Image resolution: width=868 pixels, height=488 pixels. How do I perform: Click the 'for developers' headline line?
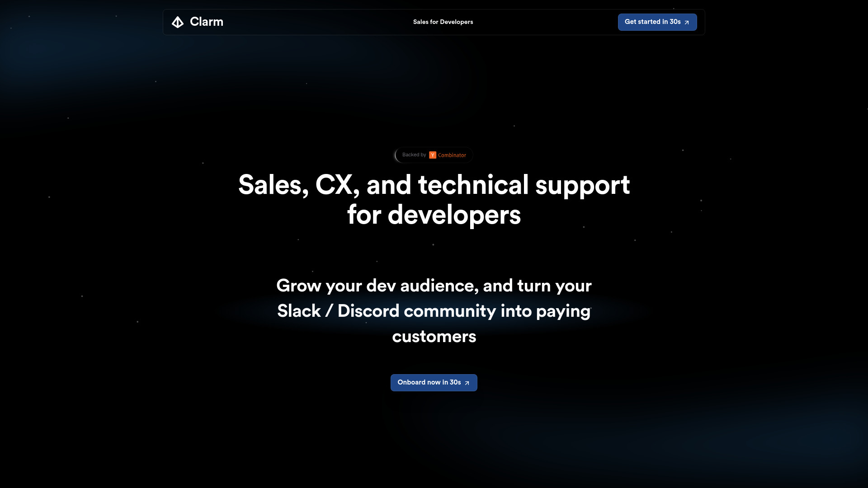(434, 215)
